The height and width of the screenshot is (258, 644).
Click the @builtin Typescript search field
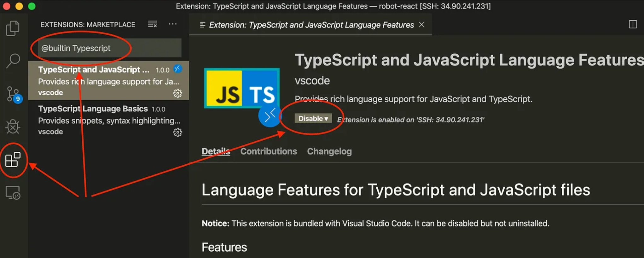[x=110, y=48]
